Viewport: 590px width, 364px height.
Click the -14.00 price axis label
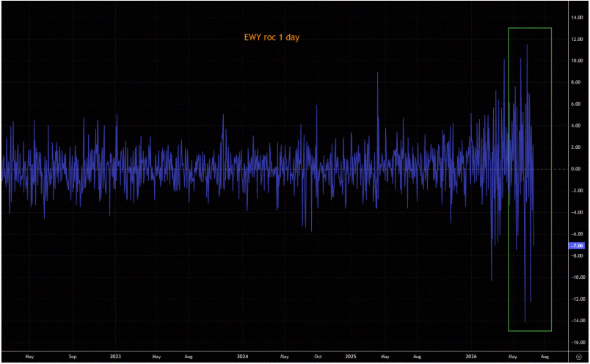point(578,321)
